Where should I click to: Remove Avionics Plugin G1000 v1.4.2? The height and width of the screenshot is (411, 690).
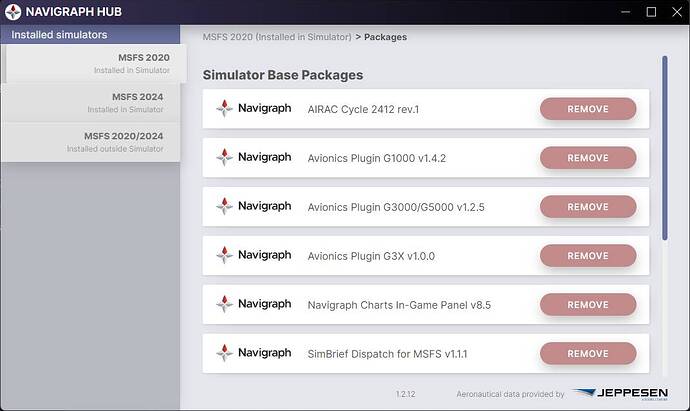pyautogui.click(x=588, y=158)
